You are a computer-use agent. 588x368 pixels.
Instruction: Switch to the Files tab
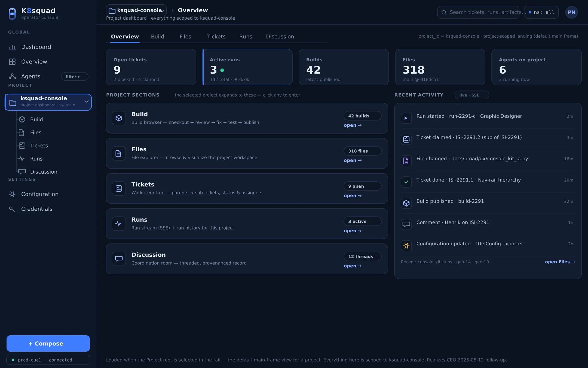185,37
